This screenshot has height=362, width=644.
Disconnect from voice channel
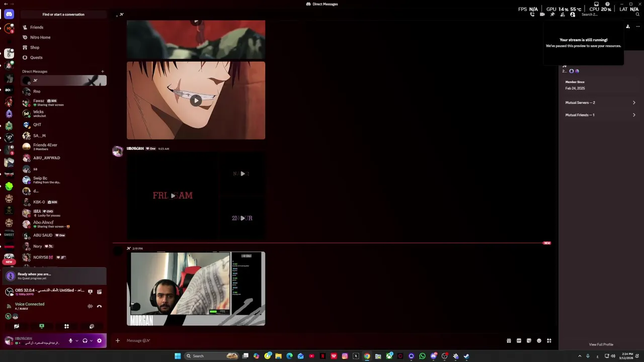tap(99, 306)
